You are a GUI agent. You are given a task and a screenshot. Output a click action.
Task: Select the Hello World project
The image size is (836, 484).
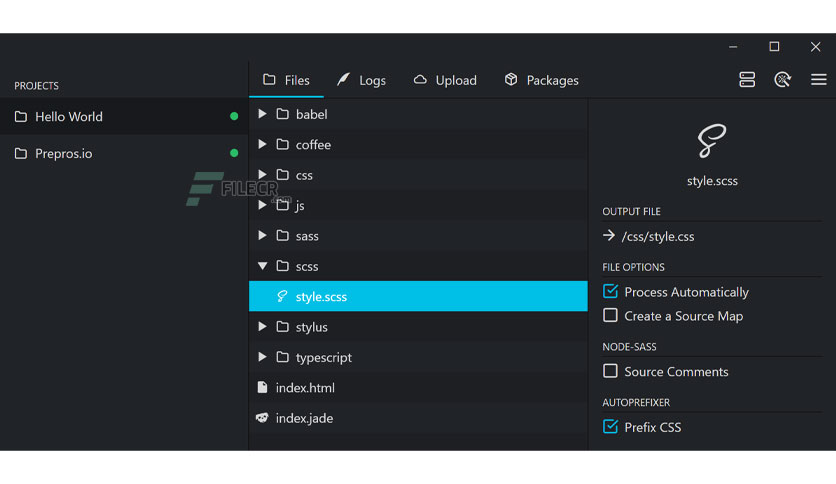pos(124,116)
